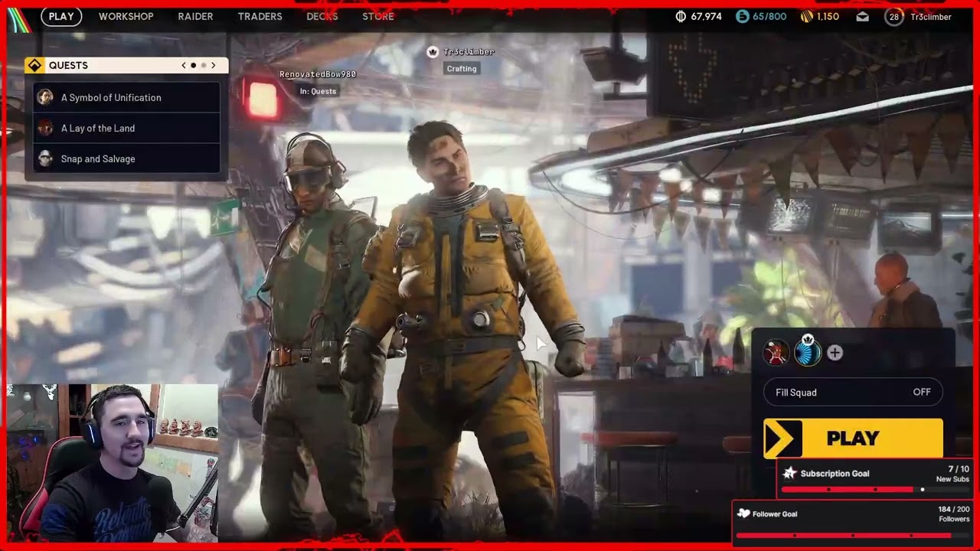Select the second quests page dot
The image size is (980, 551).
pos(203,65)
